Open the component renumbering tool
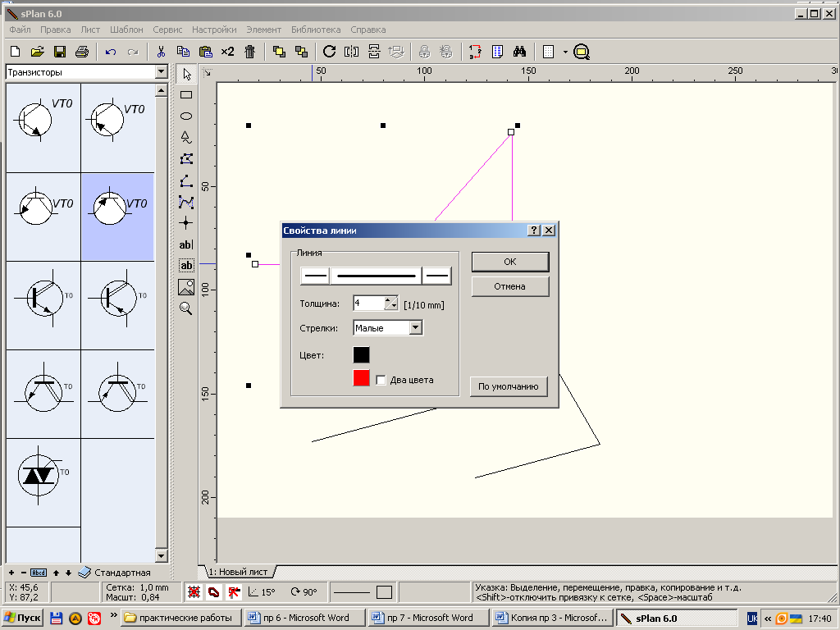The height and width of the screenshot is (630, 840). (475, 52)
